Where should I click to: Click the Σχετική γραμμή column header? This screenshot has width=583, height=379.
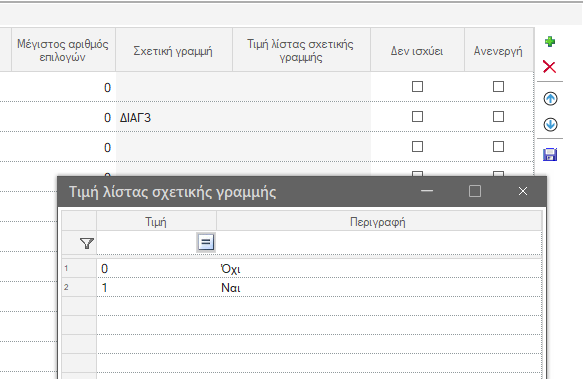click(174, 50)
